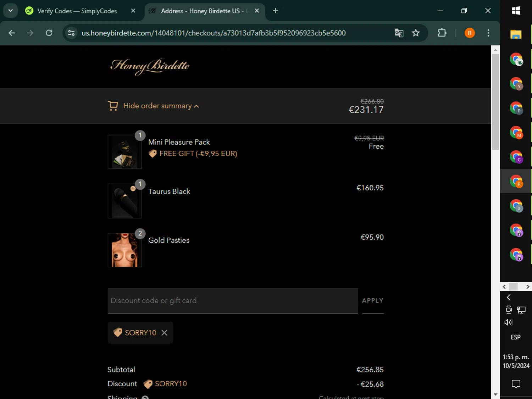532x399 pixels.
Task: Click the discount code or gift card field
Action: click(233, 301)
